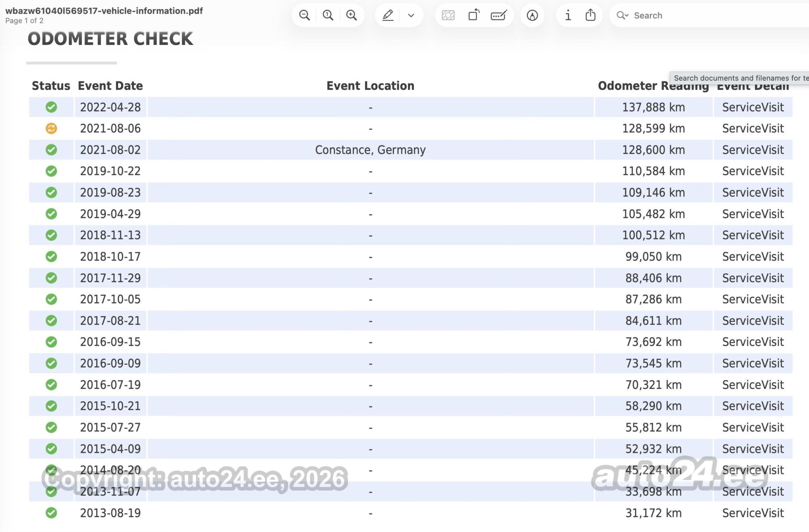
Task: Open the search options magnifier dropdown
Action: [x=622, y=15]
